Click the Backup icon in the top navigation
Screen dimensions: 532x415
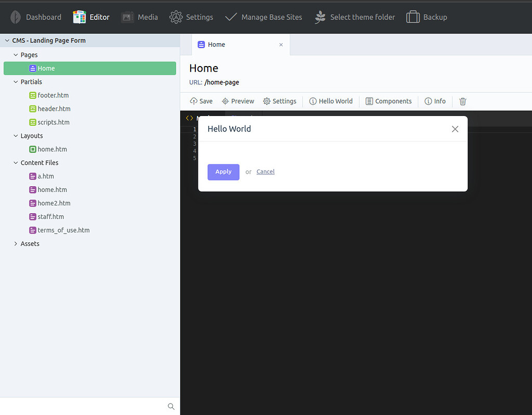414,17
